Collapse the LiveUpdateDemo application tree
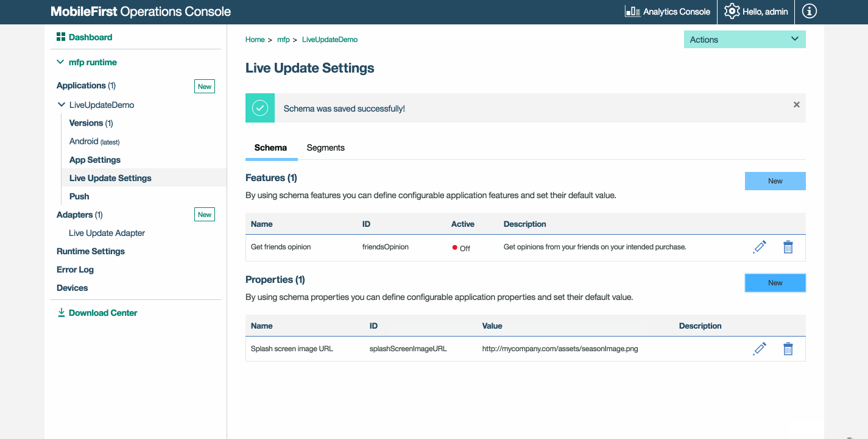This screenshot has width=868, height=439. [x=61, y=105]
